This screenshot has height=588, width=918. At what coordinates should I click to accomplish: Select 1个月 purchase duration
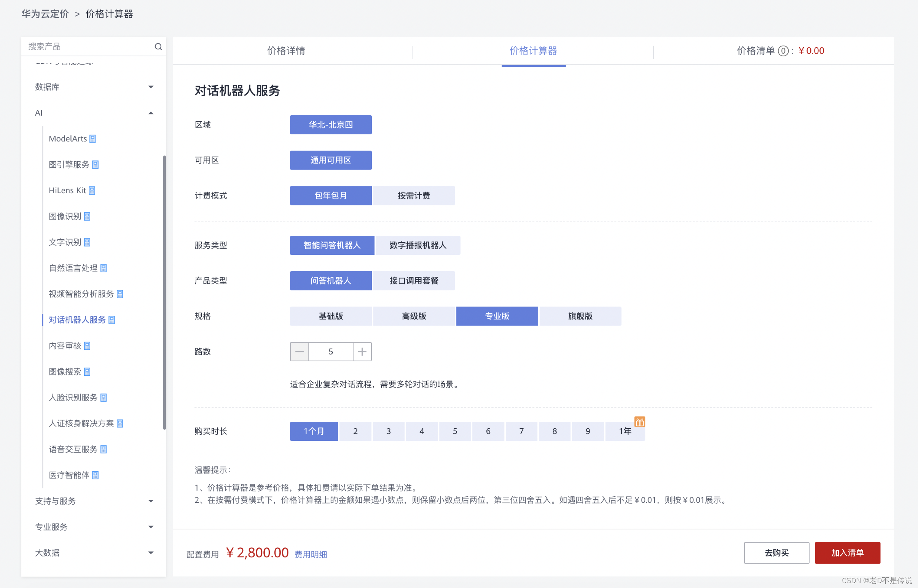[x=314, y=431]
